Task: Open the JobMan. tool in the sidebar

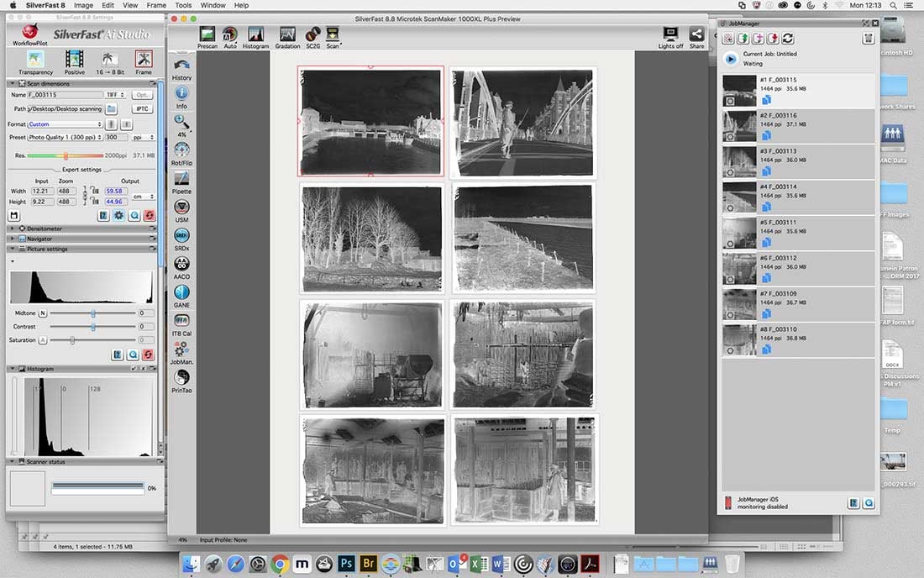Action: tap(181, 353)
